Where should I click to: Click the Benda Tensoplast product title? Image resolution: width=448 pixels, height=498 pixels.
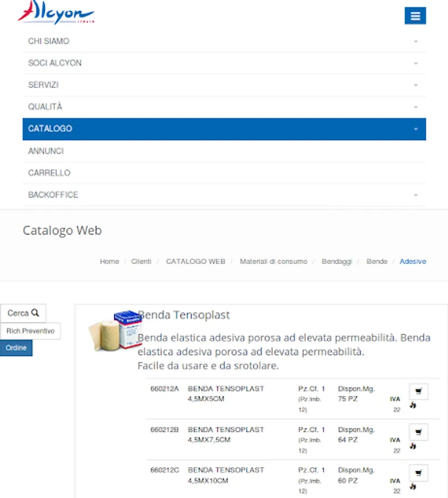pyautogui.click(x=184, y=315)
